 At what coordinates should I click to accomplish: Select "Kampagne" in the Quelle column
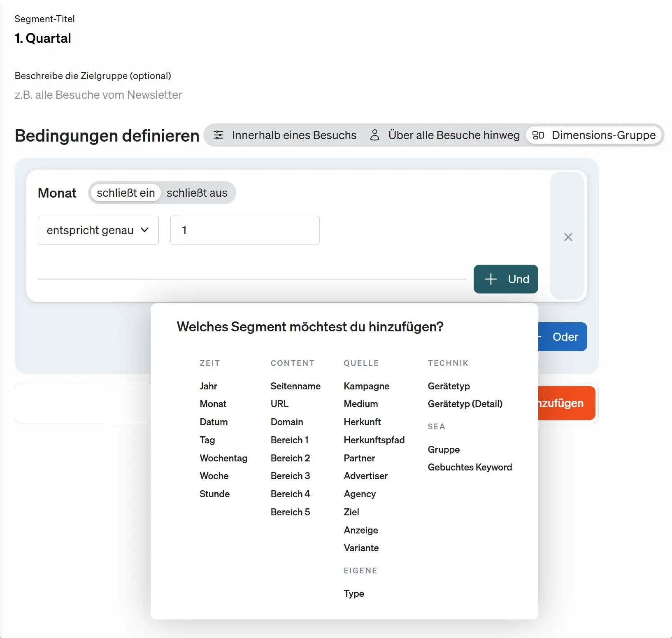pyautogui.click(x=366, y=386)
